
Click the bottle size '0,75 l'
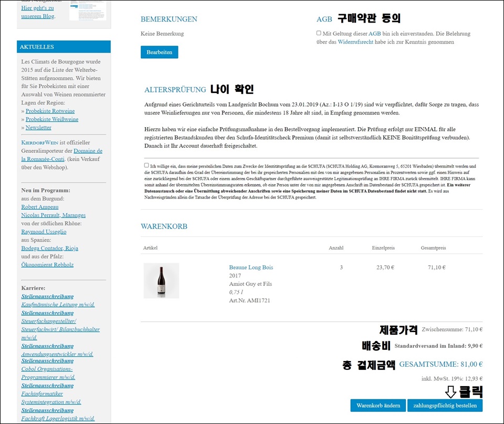pos(236,292)
